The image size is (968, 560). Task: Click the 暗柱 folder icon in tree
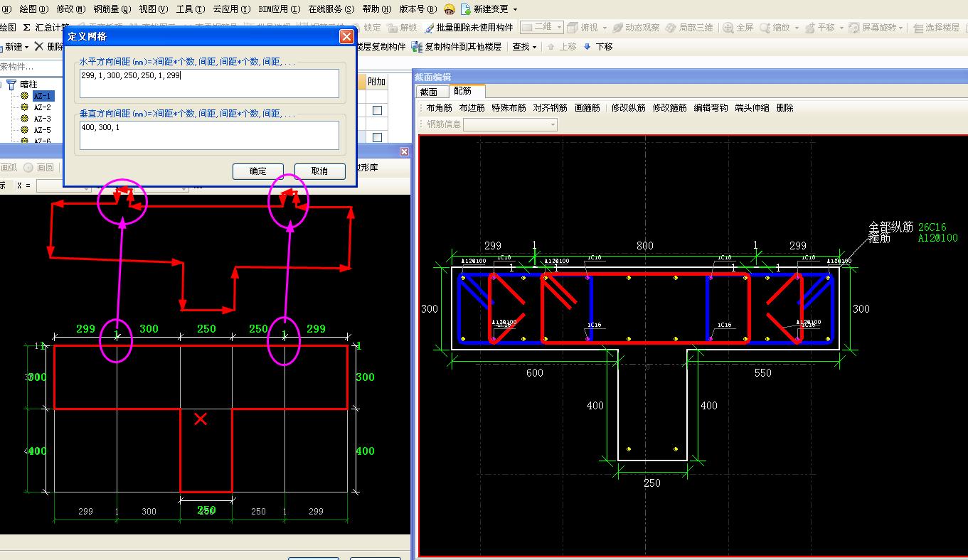11,84
